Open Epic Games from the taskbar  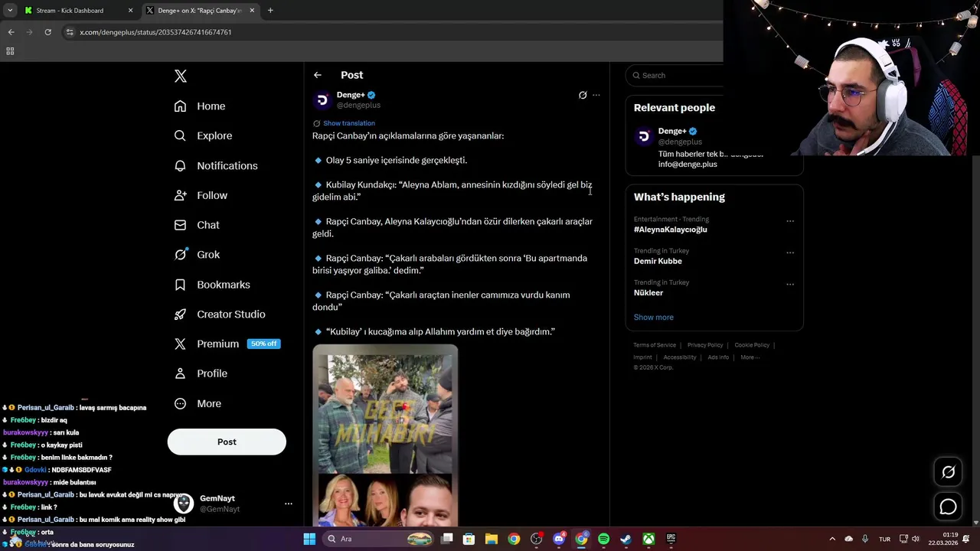pos(671,539)
